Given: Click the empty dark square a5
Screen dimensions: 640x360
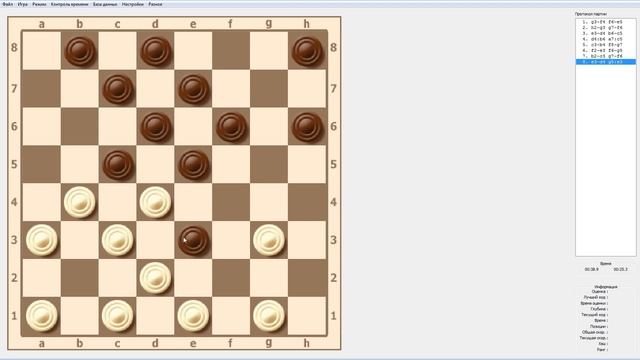Looking at the screenshot, I should [x=42, y=165].
